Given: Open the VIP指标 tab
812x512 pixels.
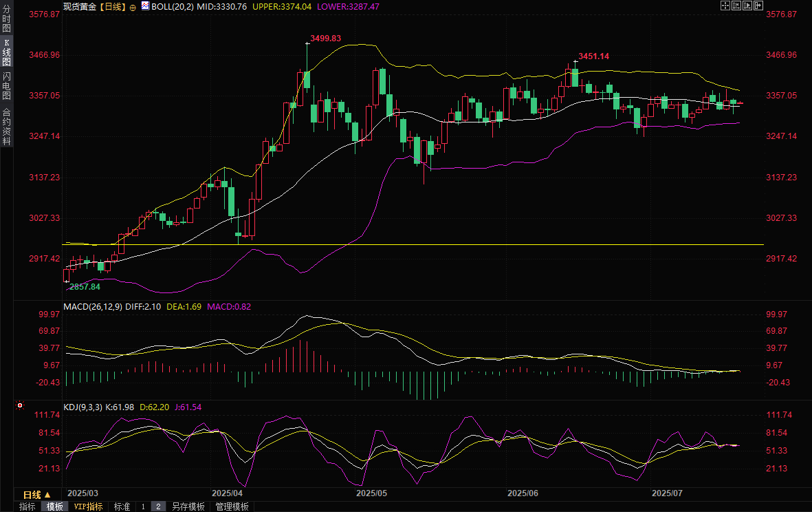Looking at the screenshot, I should (89, 506).
